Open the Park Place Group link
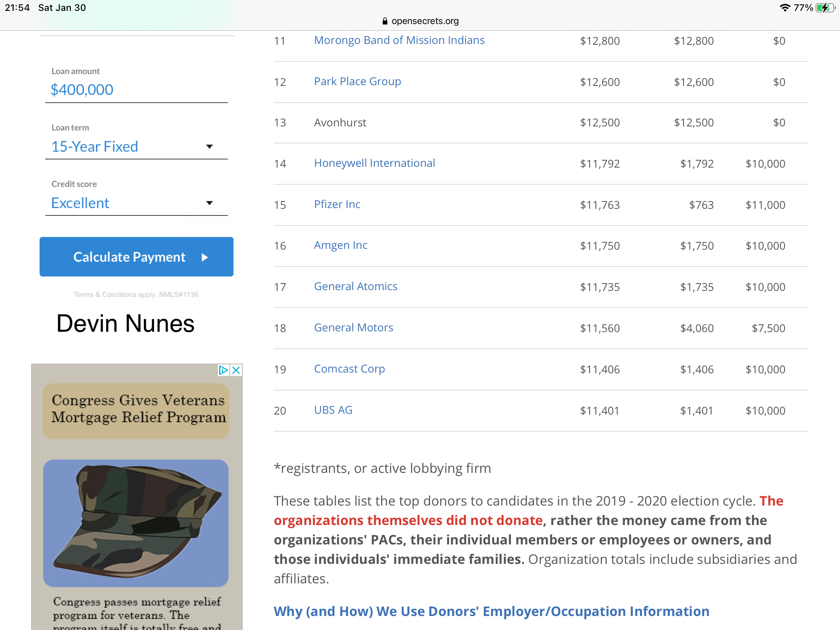The height and width of the screenshot is (630, 840). point(357,82)
